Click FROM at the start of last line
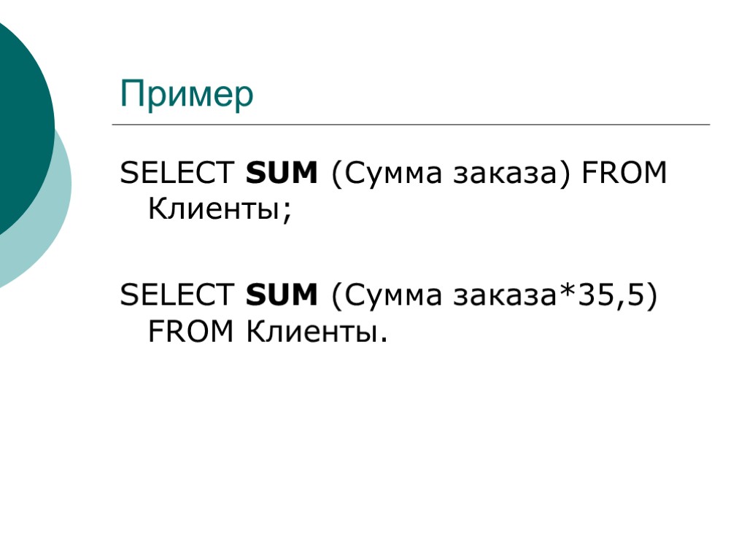 (191, 332)
